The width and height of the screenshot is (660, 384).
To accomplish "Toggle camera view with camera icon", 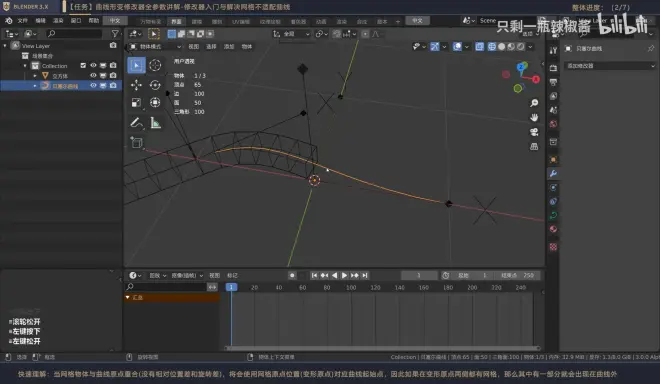I will click(x=534, y=132).
